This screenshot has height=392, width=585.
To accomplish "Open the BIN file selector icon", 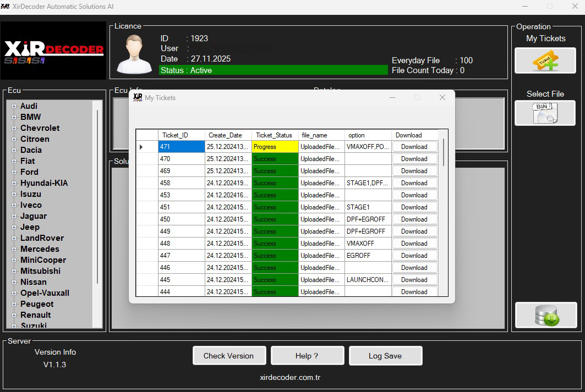I will click(544, 113).
